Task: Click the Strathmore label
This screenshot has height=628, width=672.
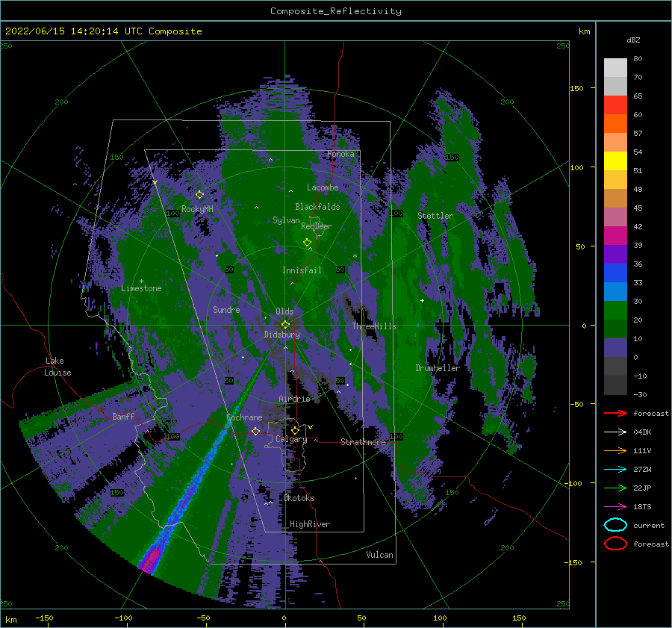Action: pos(363,442)
